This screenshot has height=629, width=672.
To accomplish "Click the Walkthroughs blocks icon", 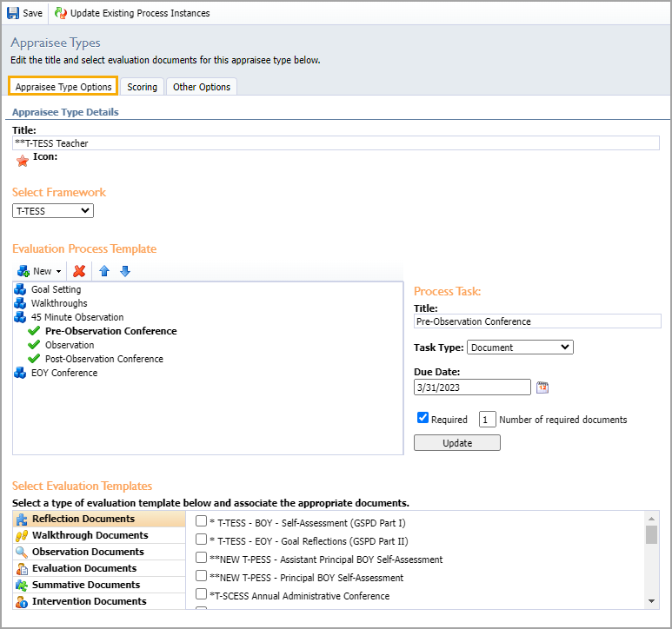I will point(20,303).
